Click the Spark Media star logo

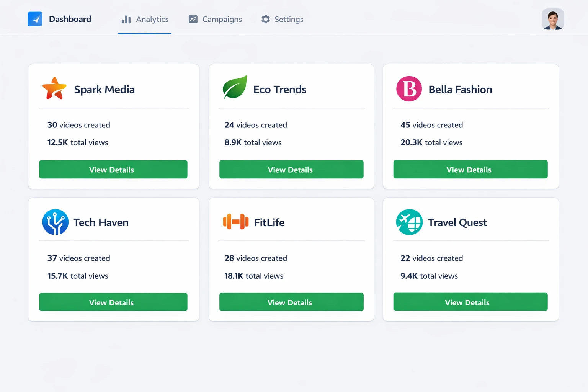point(54,88)
